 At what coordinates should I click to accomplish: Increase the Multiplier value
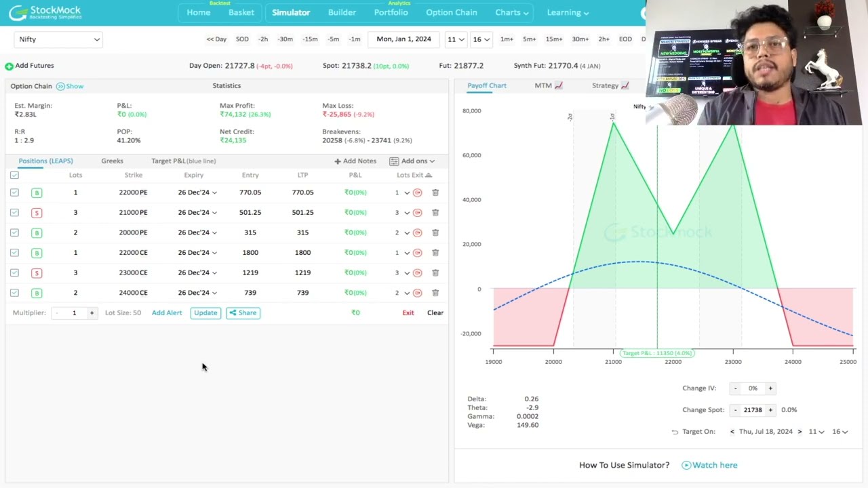(x=92, y=313)
